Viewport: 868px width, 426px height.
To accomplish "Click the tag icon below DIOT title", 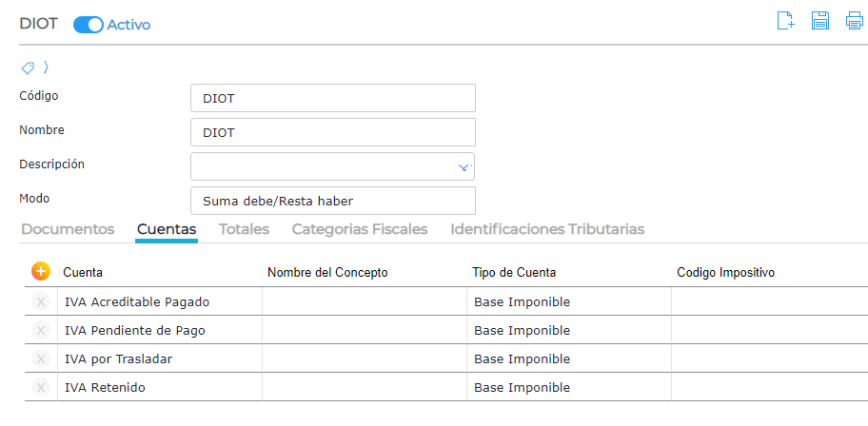I will pyautogui.click(x=28, y=68).
